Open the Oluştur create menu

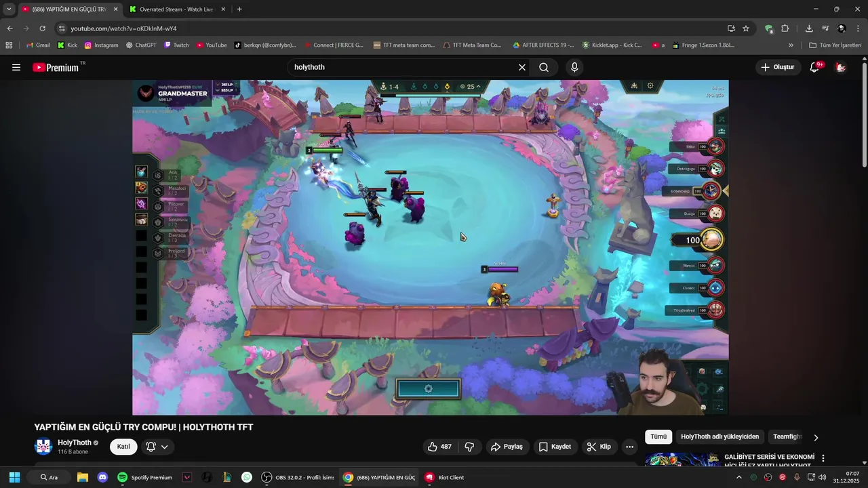point(777,67)
